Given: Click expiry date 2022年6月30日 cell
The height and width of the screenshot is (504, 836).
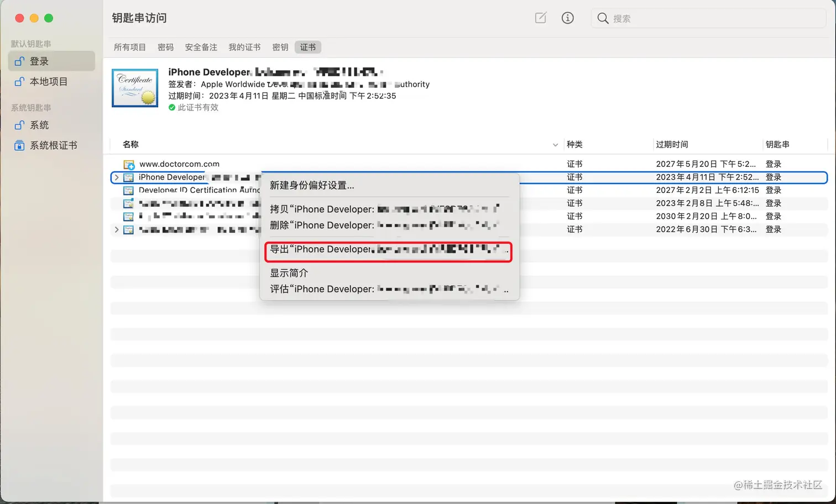Looking at the screenshot, I should (x=706, y=229).
